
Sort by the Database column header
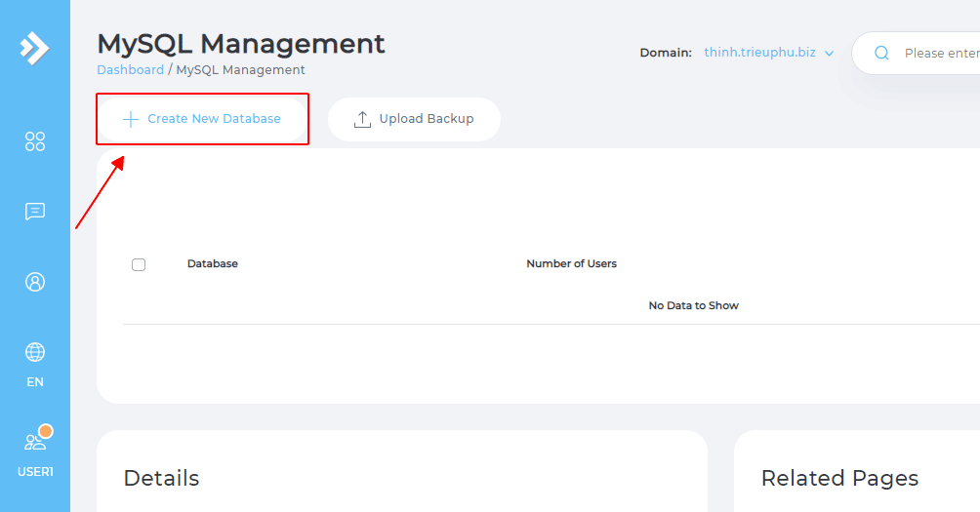[212, 263]
